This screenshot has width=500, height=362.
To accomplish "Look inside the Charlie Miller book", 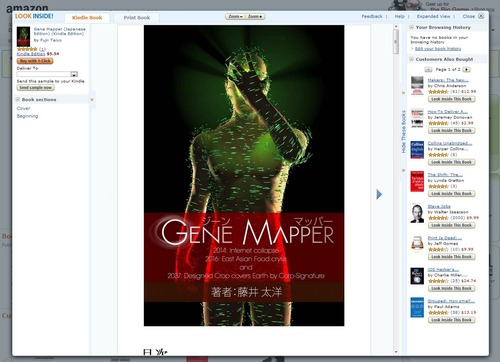I will coord(451,288).
